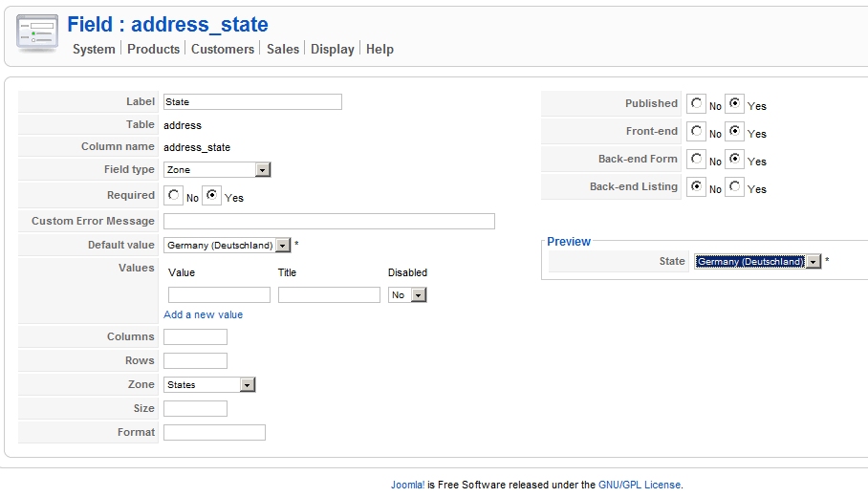
Task: Enable Back-end Listing Yes option
Action: 734,186
